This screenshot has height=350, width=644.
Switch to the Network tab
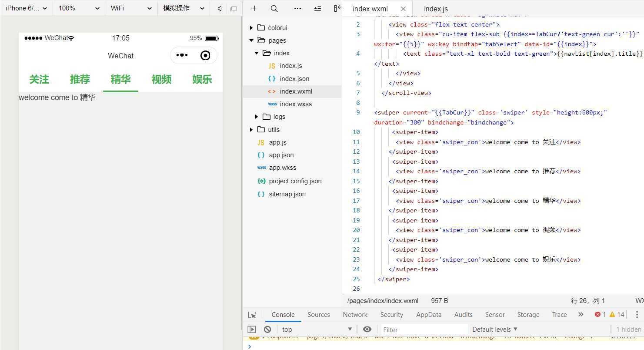pos(355,315)
